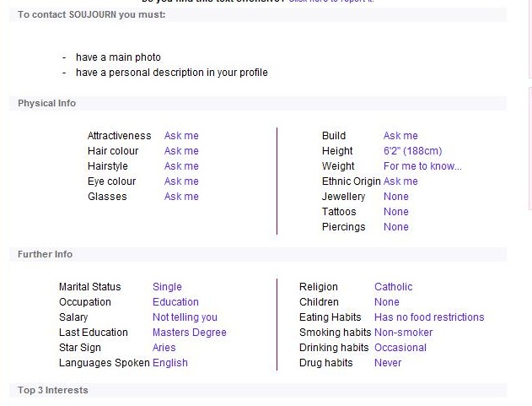532x406 pixels.
Task: Select the "Occasional" drinking habits link
Action: click(x=400, y=348)
